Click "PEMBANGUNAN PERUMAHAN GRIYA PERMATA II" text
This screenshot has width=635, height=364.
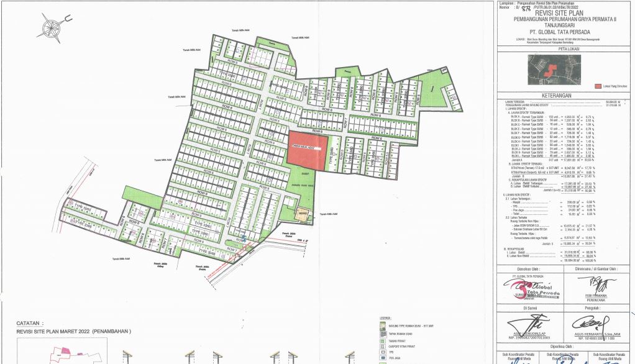pyautogui.click(x=565, y=19)
